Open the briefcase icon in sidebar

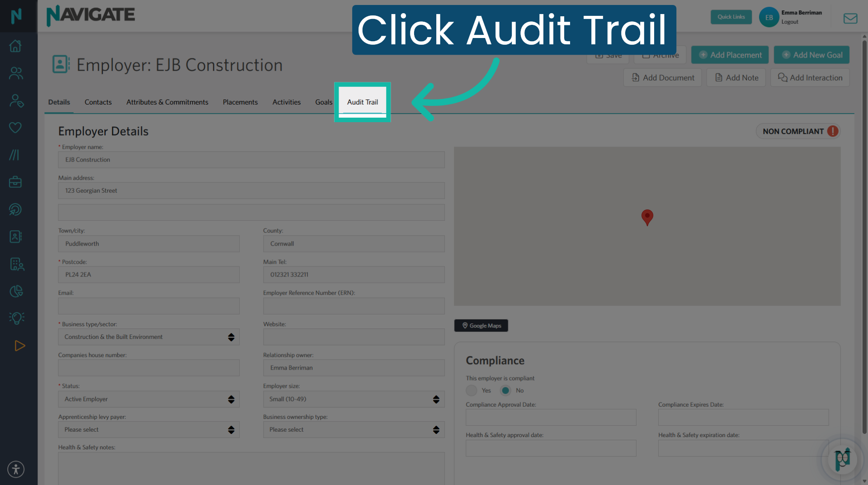coord(15,182)
